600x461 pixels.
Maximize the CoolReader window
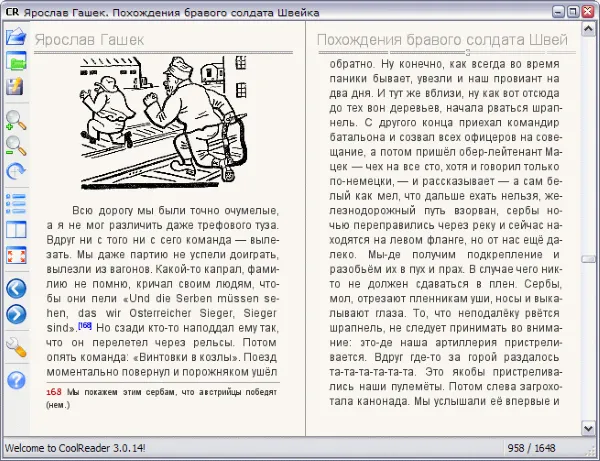[573, 12]
